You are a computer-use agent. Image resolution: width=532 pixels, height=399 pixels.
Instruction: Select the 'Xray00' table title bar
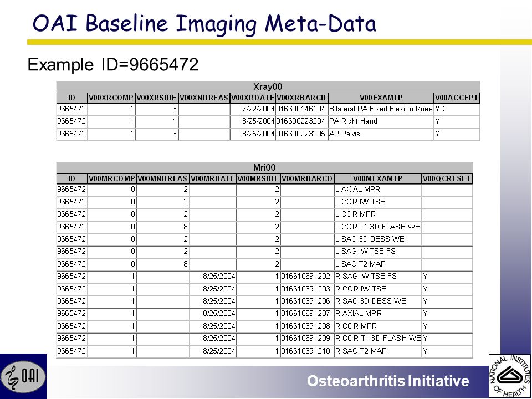tap(268, 87)
